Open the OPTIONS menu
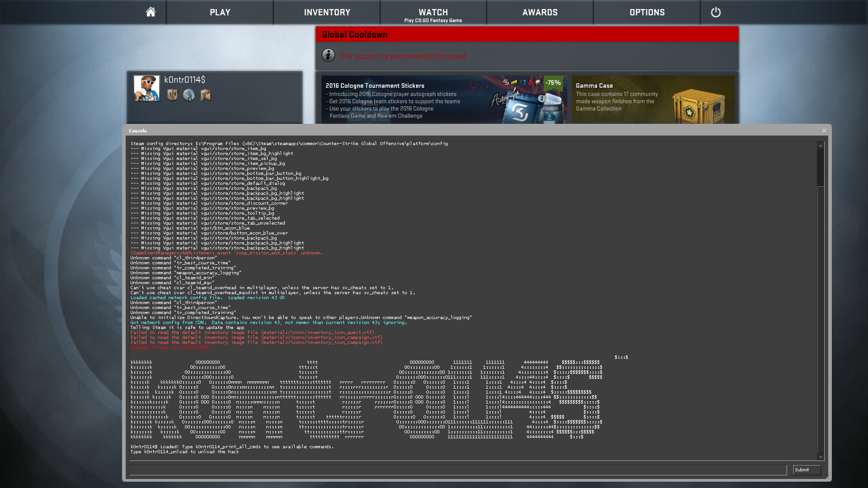The image size is (868, 488). tap(647, 12)
